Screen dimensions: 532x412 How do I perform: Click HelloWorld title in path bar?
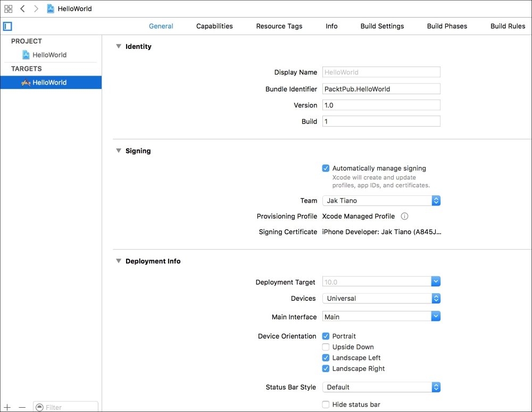[x=74, y=9]
